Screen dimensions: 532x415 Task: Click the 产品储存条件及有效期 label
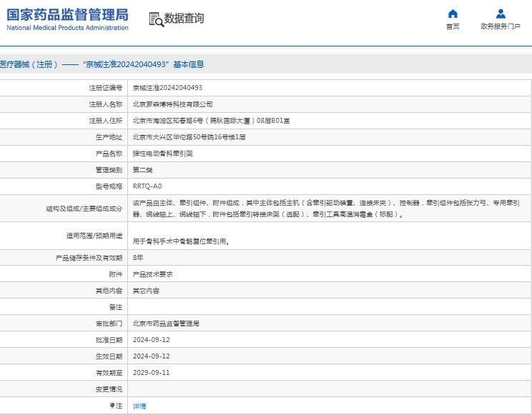click(x=89, y=258)
